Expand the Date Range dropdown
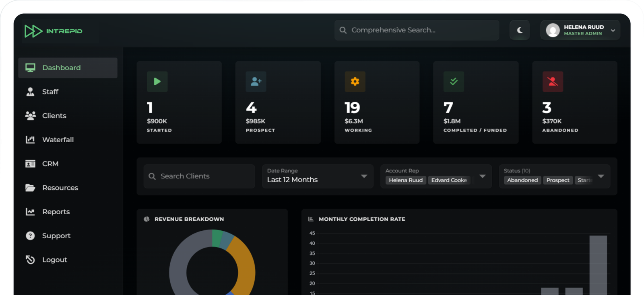Image resolution: width=644 pixels, height=295 pixels. [364, 176]
